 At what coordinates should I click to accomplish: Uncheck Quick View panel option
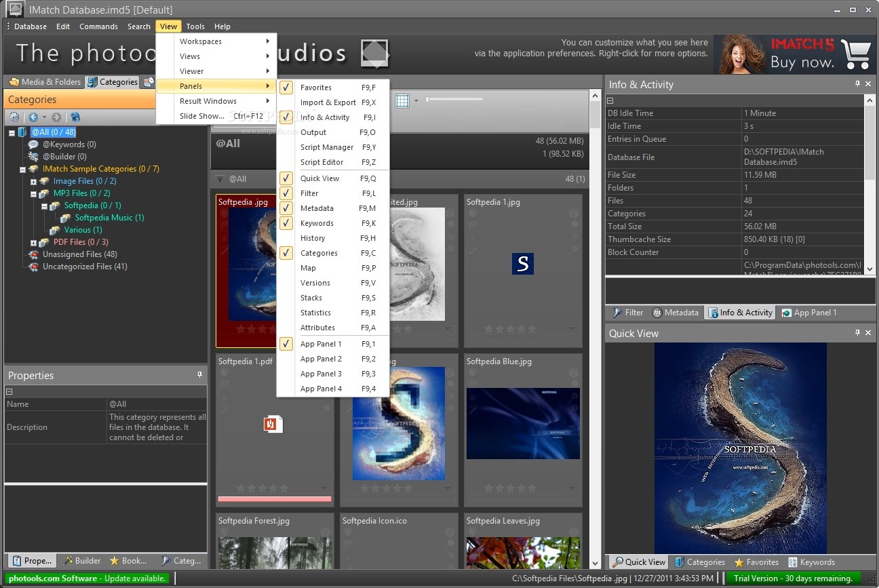[x=286, y=178]
